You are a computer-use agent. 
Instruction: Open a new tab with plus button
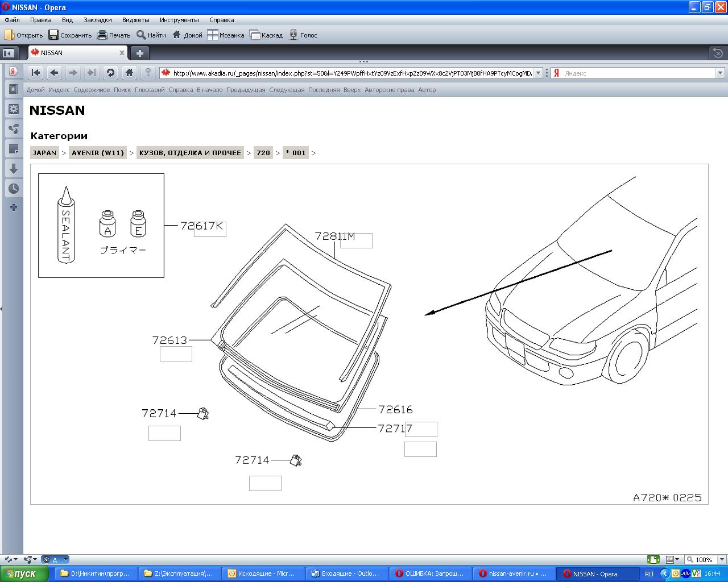click(139, 53)
